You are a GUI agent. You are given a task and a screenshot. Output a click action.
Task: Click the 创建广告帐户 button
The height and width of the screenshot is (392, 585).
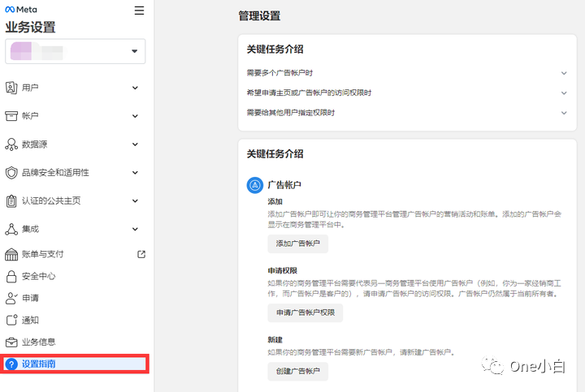point(297,371)
